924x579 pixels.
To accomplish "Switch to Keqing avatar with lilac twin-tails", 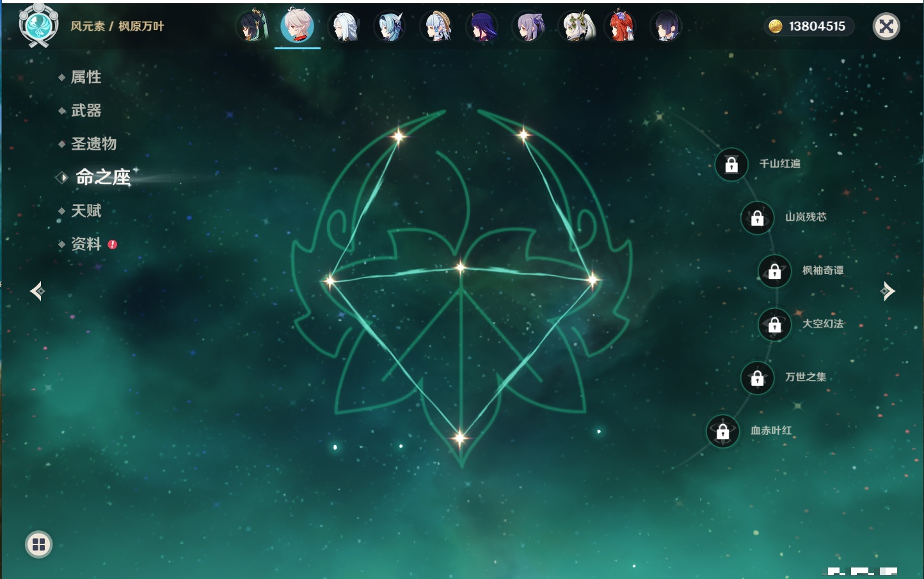I will (528, 27).
